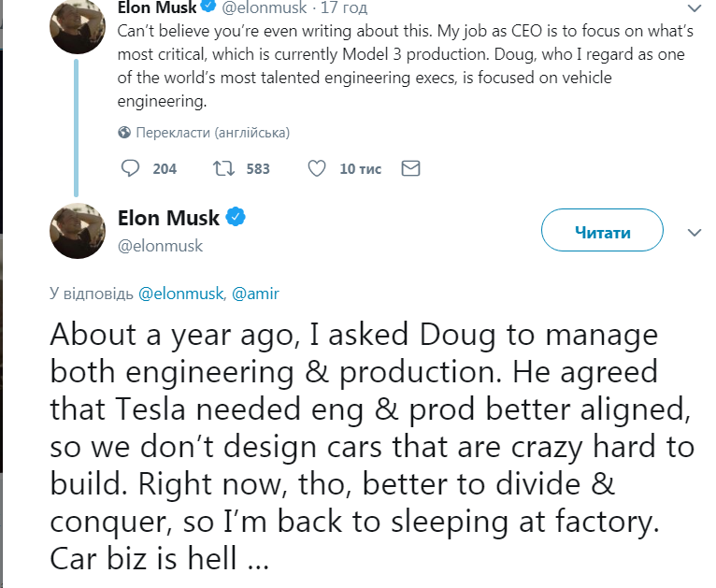Image resolution: width=716 pixels, height=588 pixels.
Task: Click the 17 год timestamp
Action: (x=344, y=7)
